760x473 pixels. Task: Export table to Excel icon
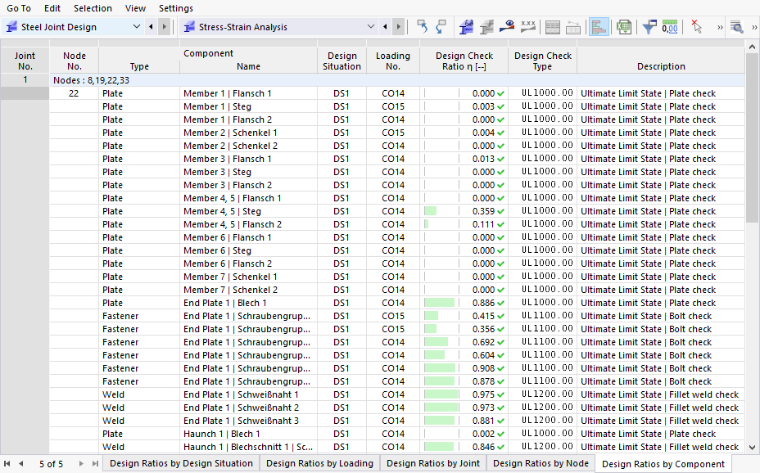[x=624, y=27]
